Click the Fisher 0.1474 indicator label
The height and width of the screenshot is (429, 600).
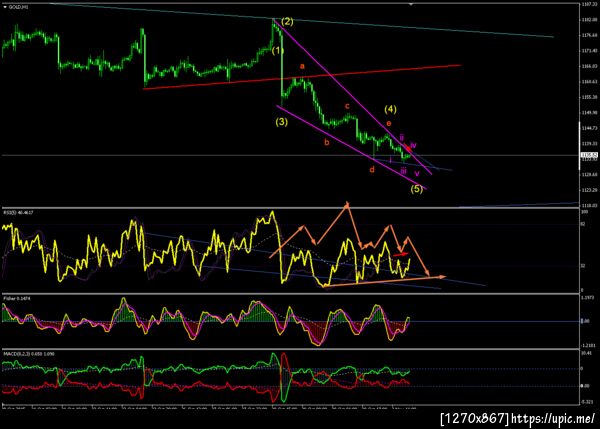[17, 298]
